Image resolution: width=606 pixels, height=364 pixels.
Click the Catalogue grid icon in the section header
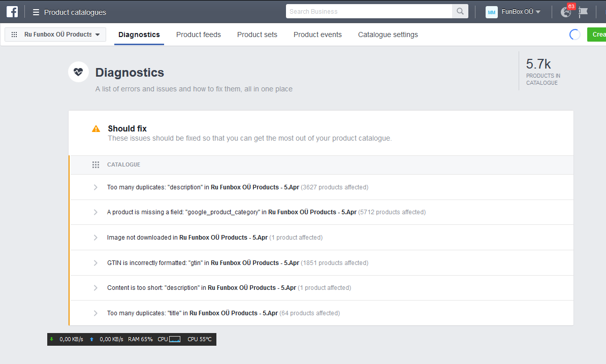pos(95,165)
